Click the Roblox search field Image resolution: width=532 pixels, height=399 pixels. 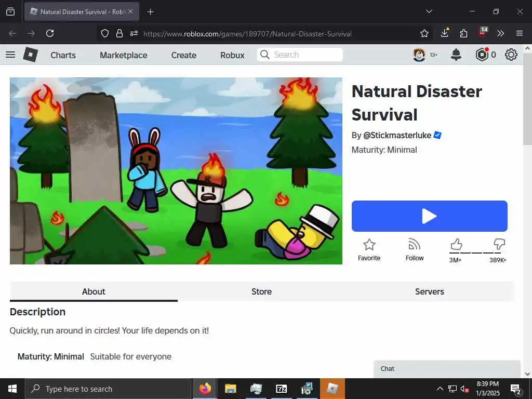300,55
